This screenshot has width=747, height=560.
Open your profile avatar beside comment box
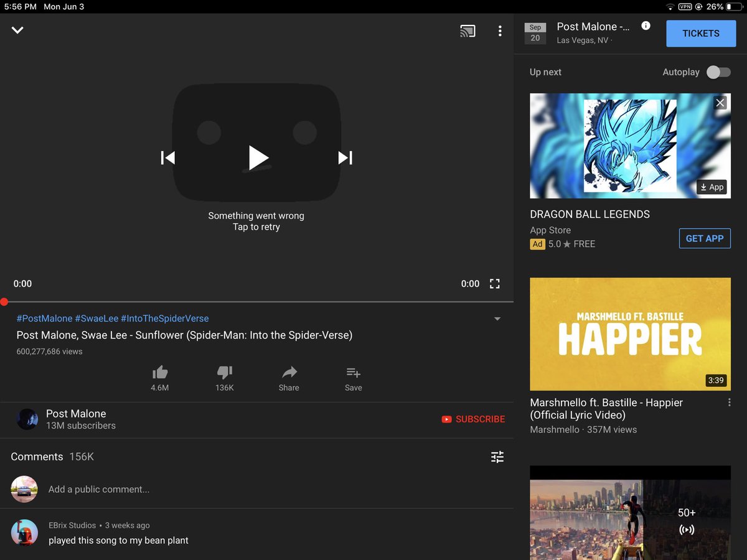[x=24, y=489]
